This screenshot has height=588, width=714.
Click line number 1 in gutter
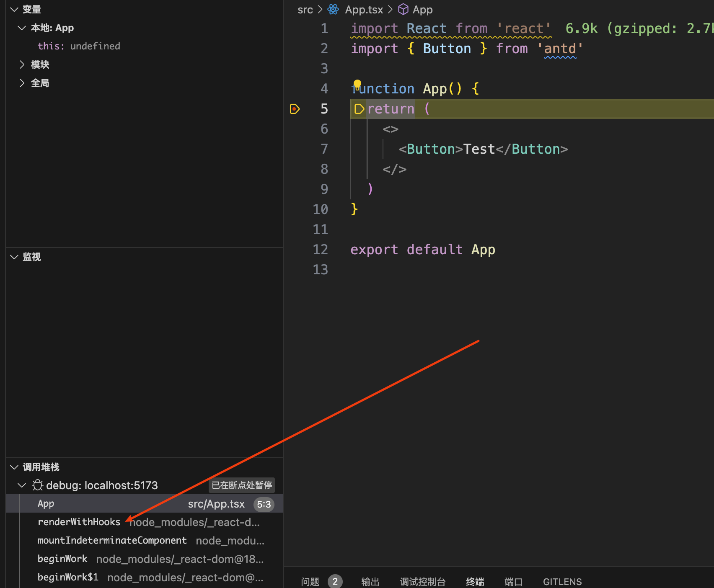(324, 28)
